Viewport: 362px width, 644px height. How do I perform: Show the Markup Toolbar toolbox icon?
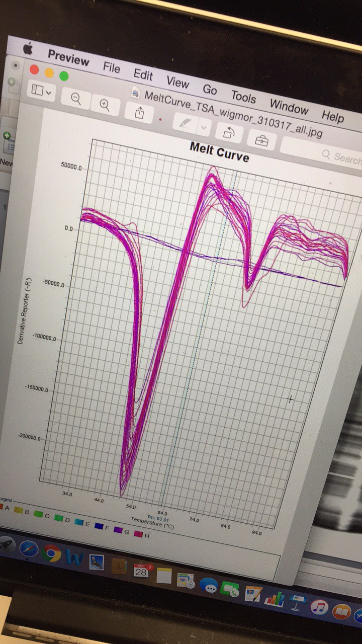point(261,141)
